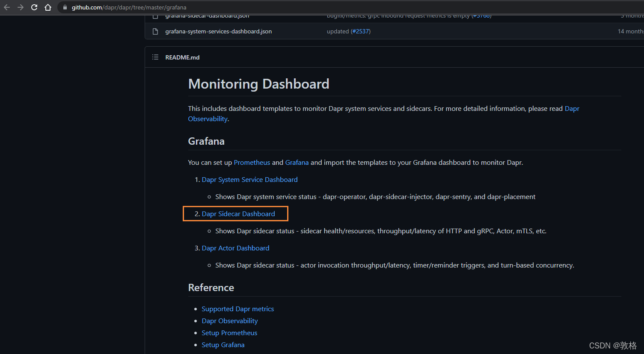Click the padlock icon in the address bar
Image resolution: width=644 pixels, height=354 pixels.
tap(65, 7)
